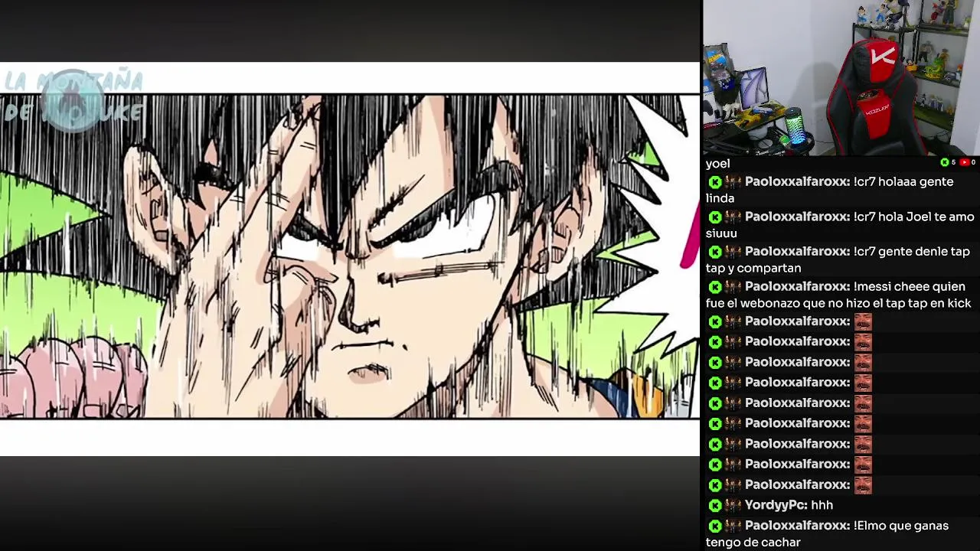980x551 pixels.
Task: Open Paoloxxalfaroxx username in "gente denle tap" message
Action: coord(798,252)
